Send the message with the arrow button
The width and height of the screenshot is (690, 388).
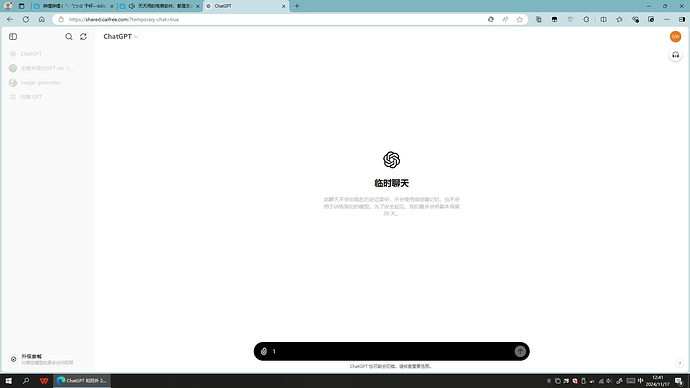tap(520, 351)
